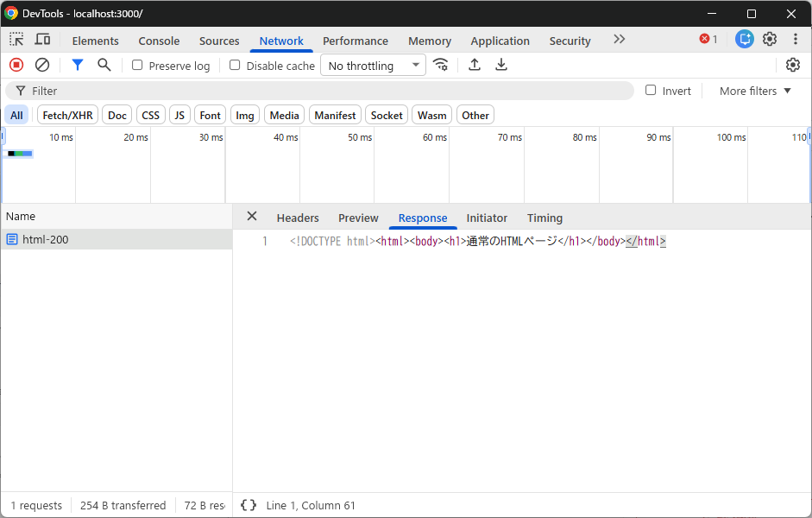This screenshot has height=518, width=812.
Task: Open DevTools settings gear in top bar
Action: [x=770, y=40]
